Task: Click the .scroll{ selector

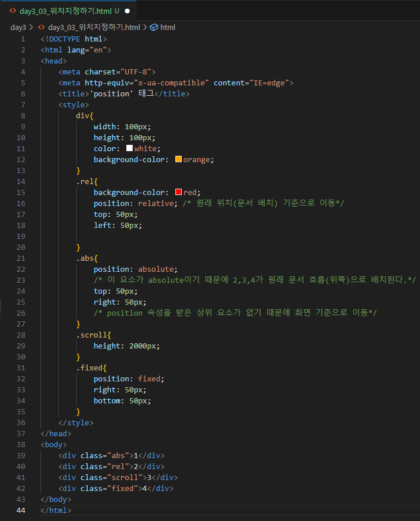Action: (93, 335)
